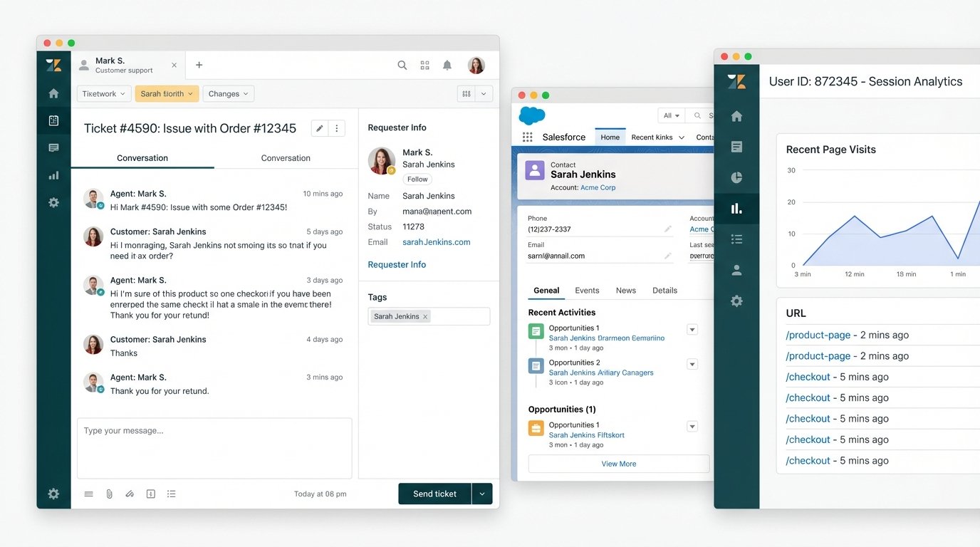Expand the Tiketwork dropdown
The height and width of the screenshot is (547, 980).
(x=104, y=94)
